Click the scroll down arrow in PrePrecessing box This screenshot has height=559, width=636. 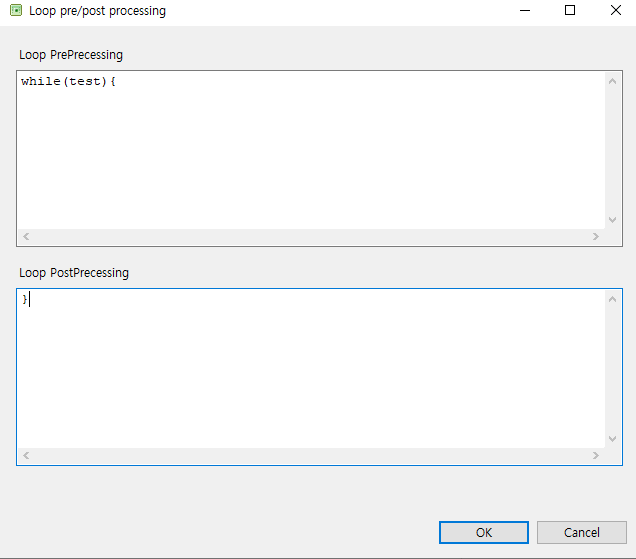click(613, 219)
